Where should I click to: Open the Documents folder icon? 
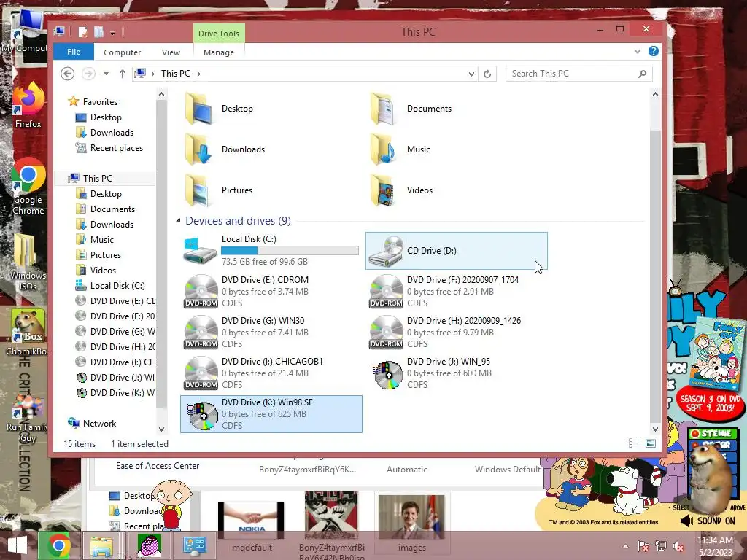point(384,109)
